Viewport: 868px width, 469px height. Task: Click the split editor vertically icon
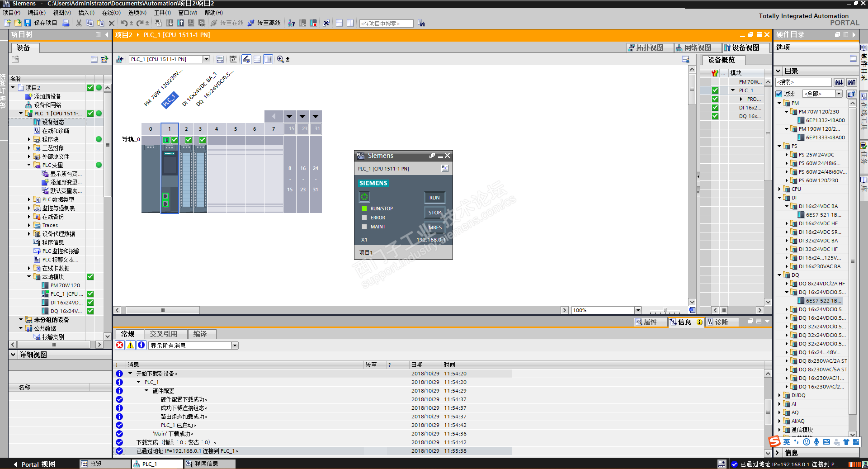(x=350, y=23)
